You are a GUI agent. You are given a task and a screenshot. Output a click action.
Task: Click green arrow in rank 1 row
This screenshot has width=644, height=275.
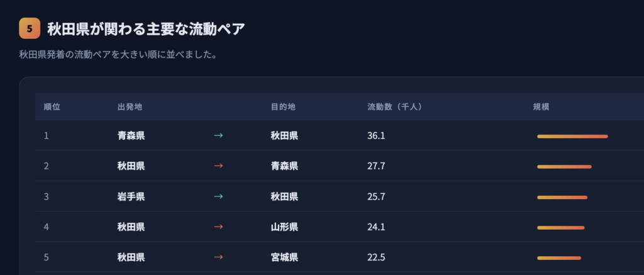[218, 136]
